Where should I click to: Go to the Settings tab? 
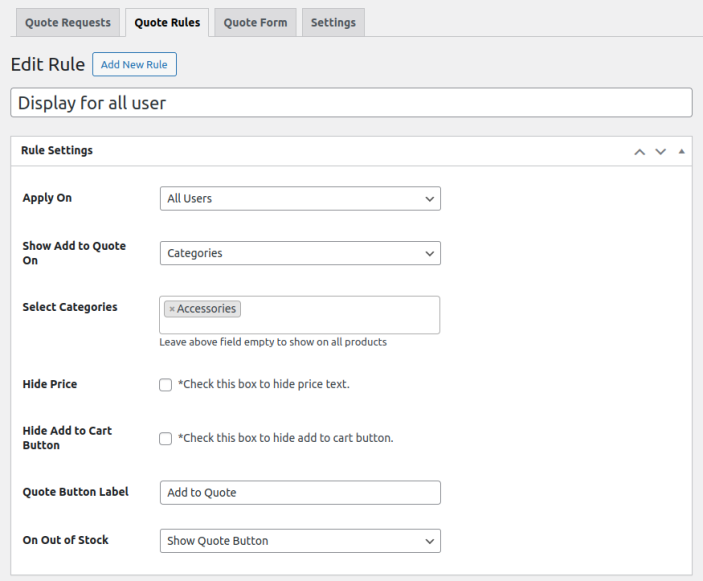(333, 23)
